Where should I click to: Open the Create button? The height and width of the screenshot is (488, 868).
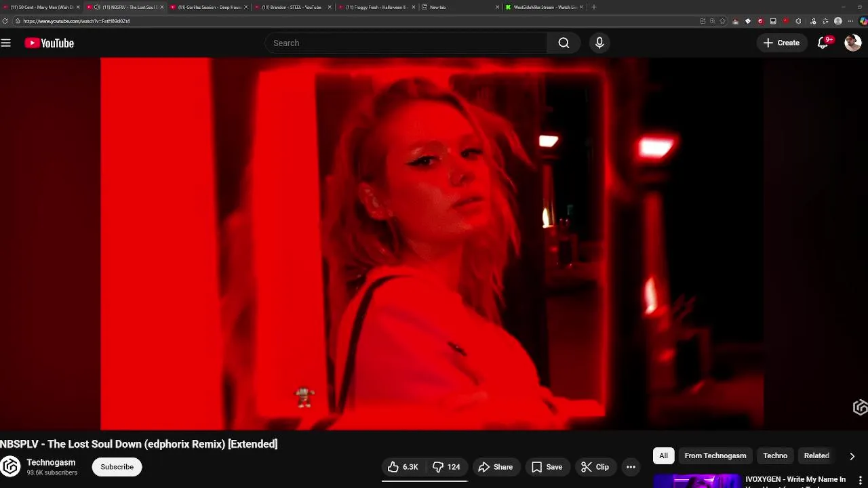(x=781, y=43)
